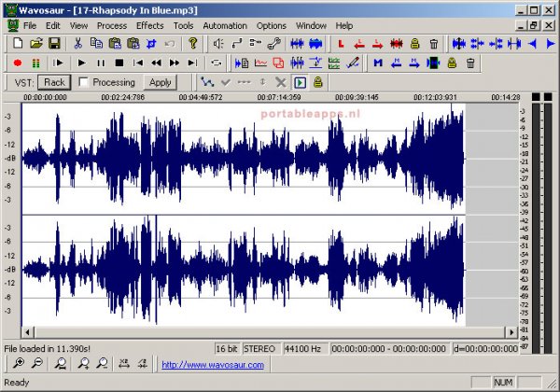Click the red L loop marker icon
Image resolution: width=560 pixels, height=392 pixels.
(341, 44)
